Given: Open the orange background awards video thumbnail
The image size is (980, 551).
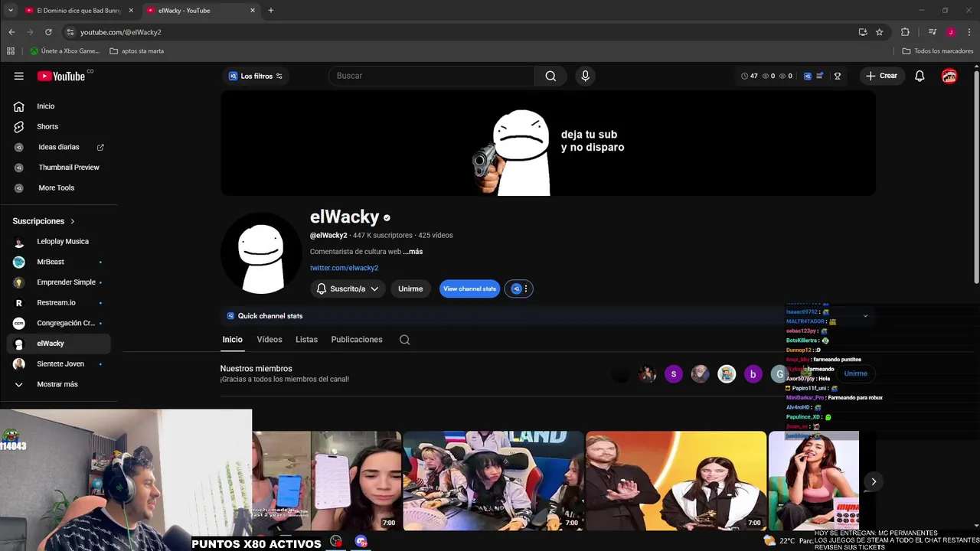Looking at the screenshot, I should click(x=676, y=481).
